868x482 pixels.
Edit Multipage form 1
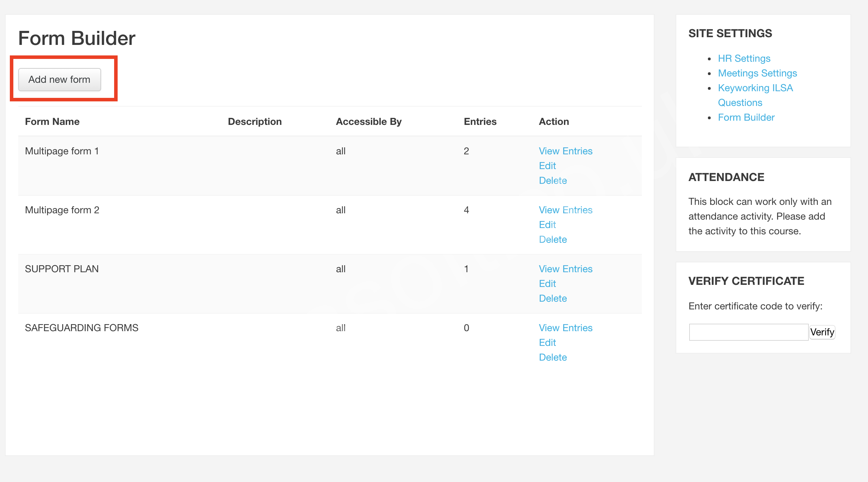(547, 166)
